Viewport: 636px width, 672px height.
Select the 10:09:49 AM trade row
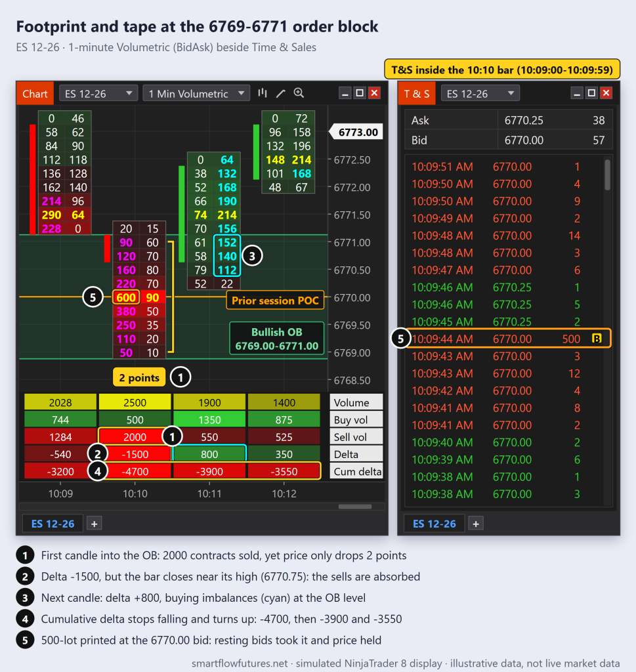[x=505, y=218]
